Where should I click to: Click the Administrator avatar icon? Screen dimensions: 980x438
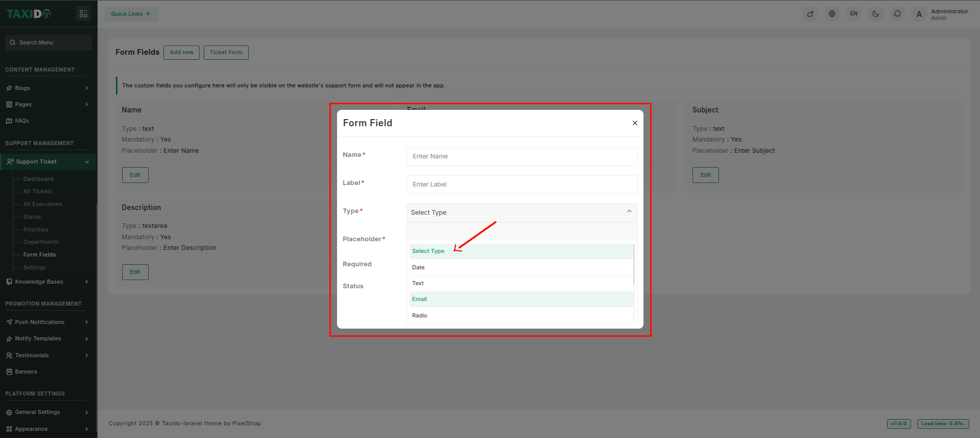919,14
